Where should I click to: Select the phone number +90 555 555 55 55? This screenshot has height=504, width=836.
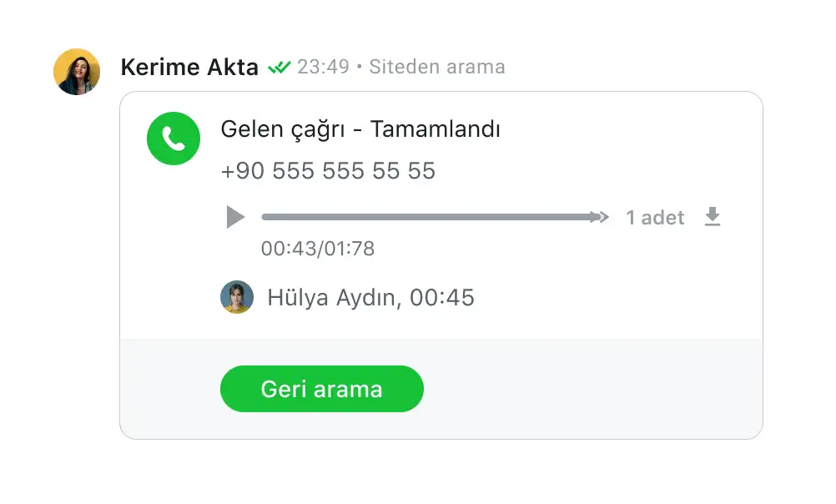pos(328,171)
